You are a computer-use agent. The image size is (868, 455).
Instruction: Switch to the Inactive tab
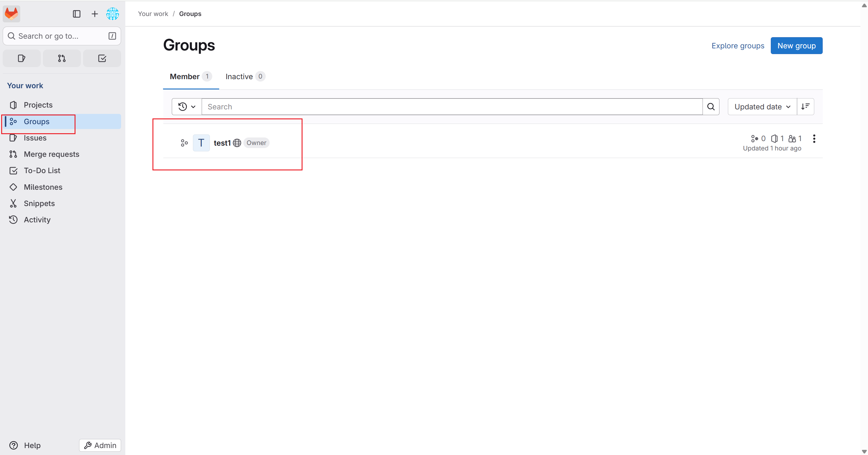coord(245,76)
